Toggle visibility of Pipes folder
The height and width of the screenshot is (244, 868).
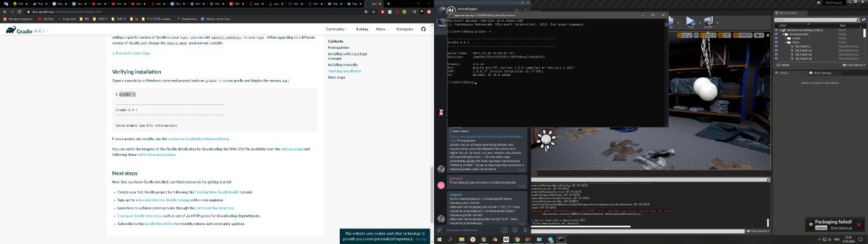pos(776,42)
